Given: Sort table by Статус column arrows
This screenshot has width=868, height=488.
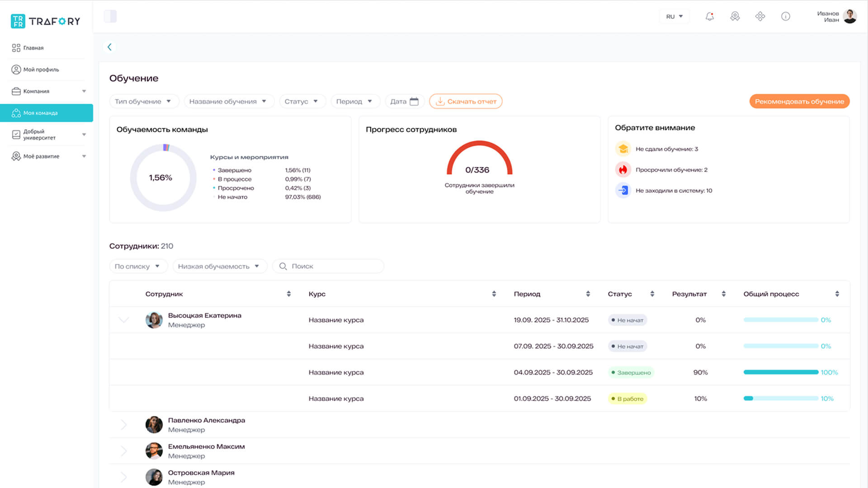Looking at the screenshot, I should click(652, 294).
